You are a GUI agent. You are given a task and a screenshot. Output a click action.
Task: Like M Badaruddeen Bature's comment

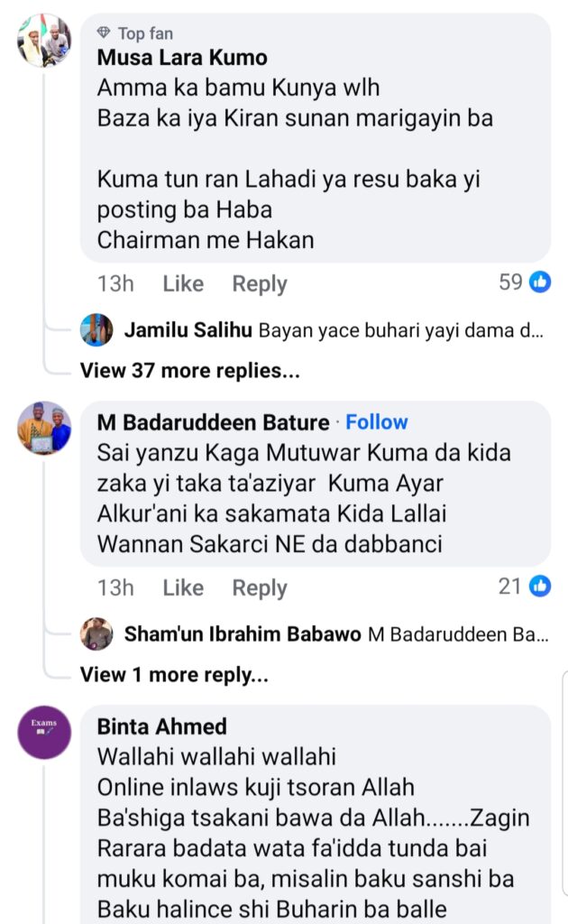(183, 587)
